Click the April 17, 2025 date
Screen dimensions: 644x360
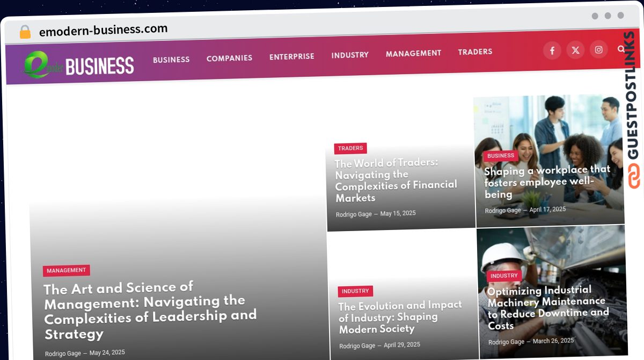click(x=547, y=210)
